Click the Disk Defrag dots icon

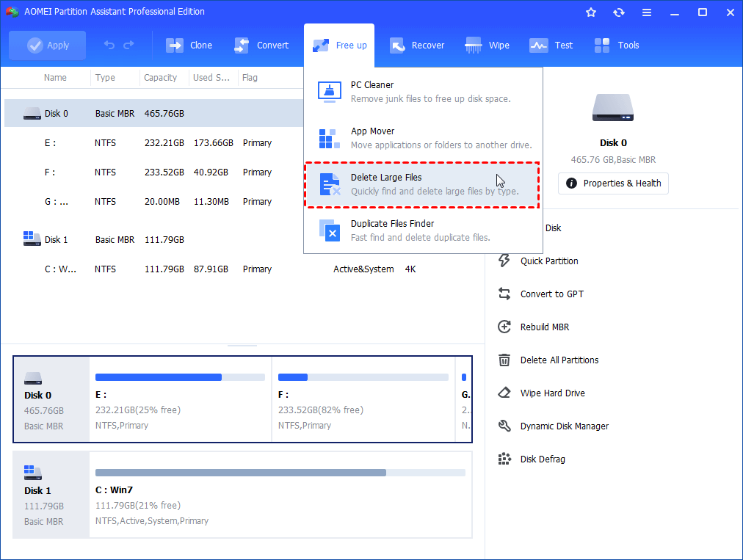click(x=504, y=459)
